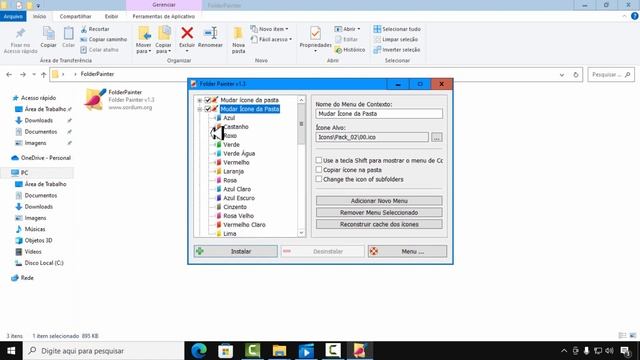
Task: Click the down arrow of tree scrollbar
Action: point(301,233)
